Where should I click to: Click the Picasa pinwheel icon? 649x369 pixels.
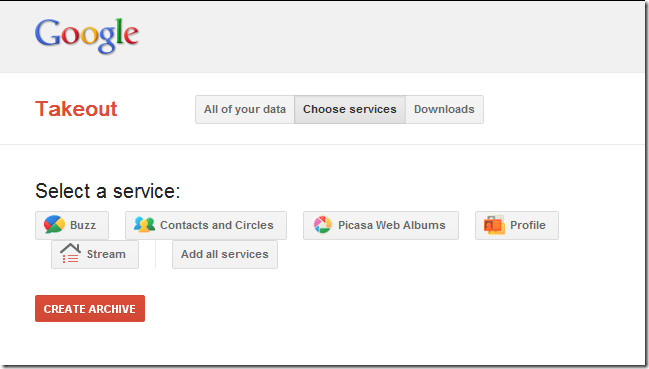coord(322,225)
